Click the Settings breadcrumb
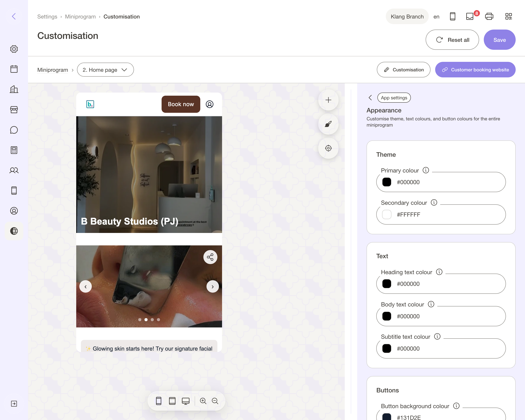The width and height of the screenshot is (525, 420). pos(47,17)
